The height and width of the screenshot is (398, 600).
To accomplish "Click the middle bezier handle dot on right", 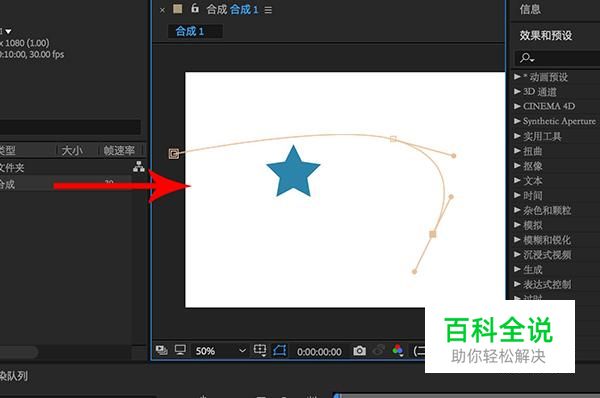I will click(x=451, y=197).
